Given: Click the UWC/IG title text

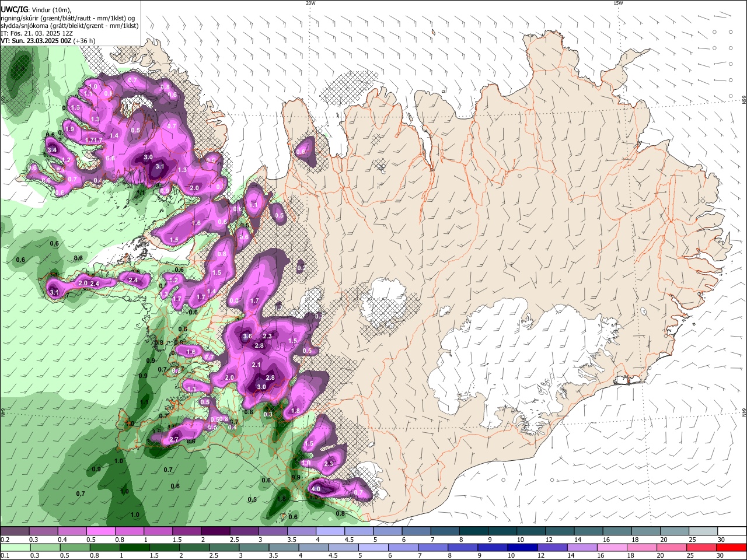Looking at the screenshot, I should coord(14,9).
